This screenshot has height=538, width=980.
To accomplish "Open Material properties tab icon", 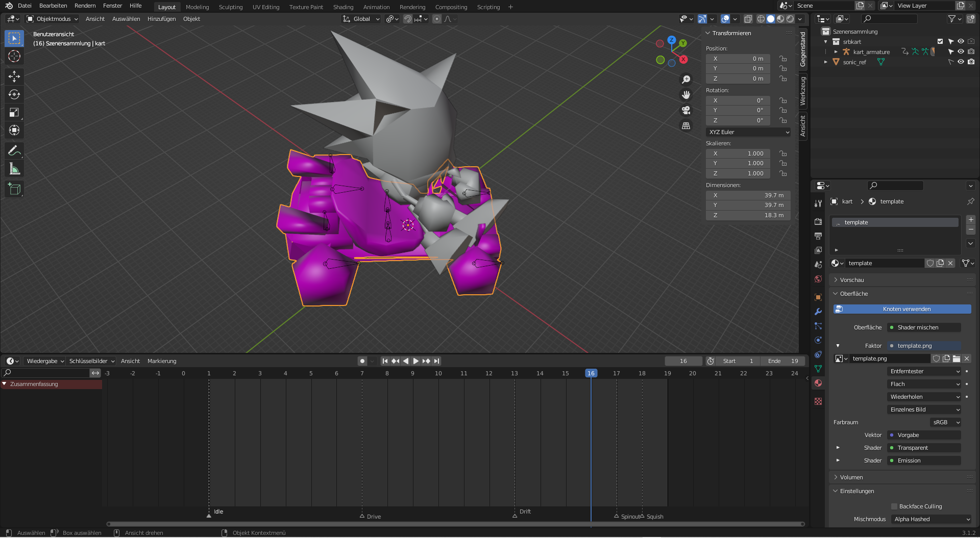I will click(818, 383).
